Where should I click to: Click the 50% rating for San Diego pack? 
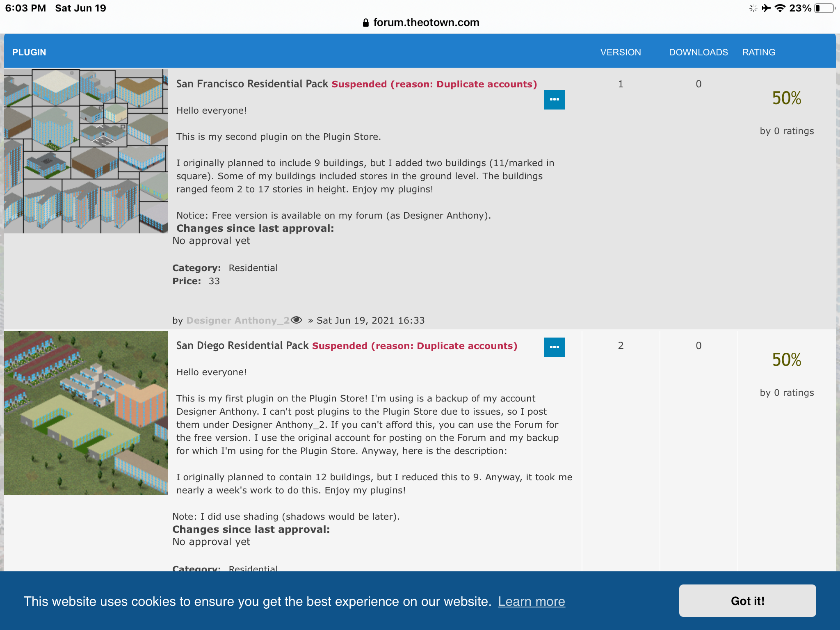tap(787, 360)
